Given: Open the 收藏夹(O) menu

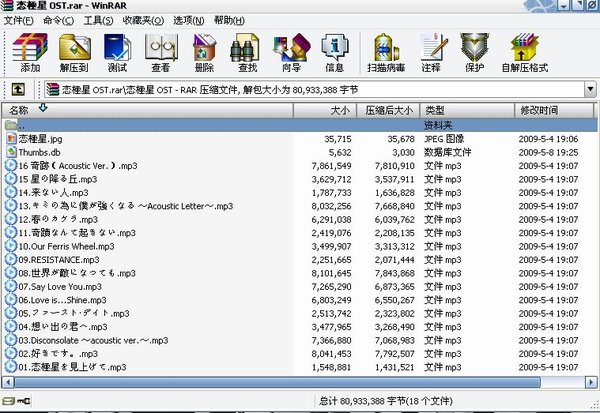Looking at the screenshot, I should (x=143, y=20).
